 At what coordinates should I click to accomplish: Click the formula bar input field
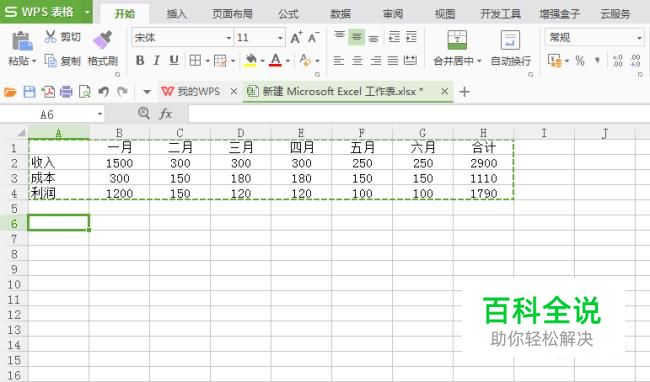[419, 114]
